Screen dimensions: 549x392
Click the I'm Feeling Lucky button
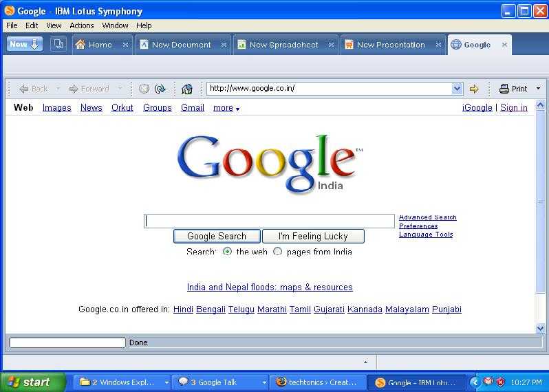click(x=313, y=237)
